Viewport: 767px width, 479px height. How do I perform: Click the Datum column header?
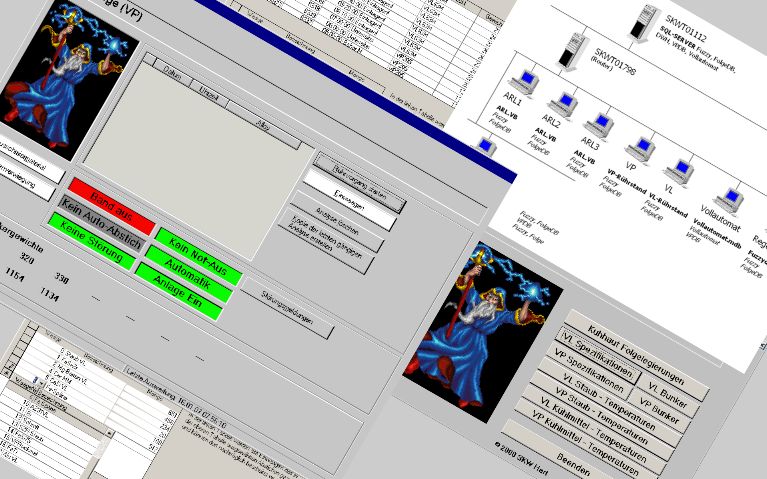[172, 71]
